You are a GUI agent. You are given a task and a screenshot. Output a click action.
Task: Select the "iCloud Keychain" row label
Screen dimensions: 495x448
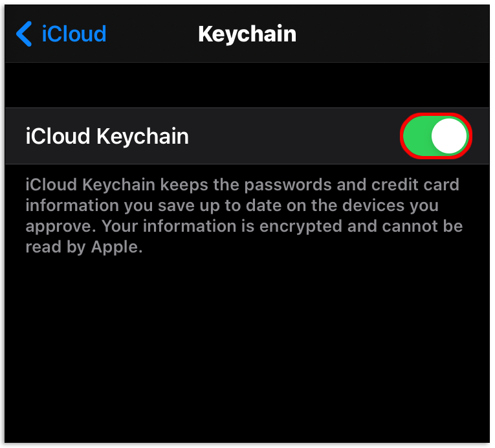click(107, 136)
